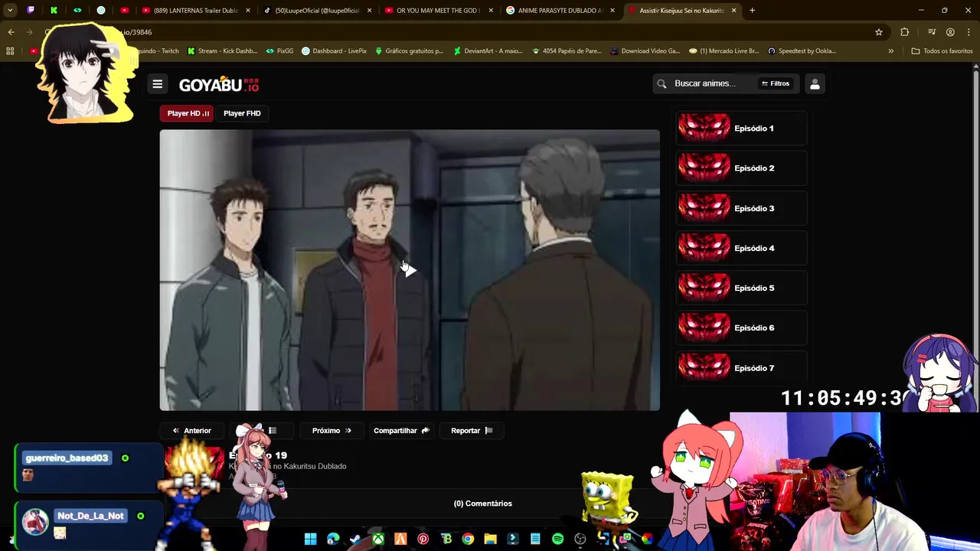Open Spotify from the taskbar

click(x=557, y=540)
